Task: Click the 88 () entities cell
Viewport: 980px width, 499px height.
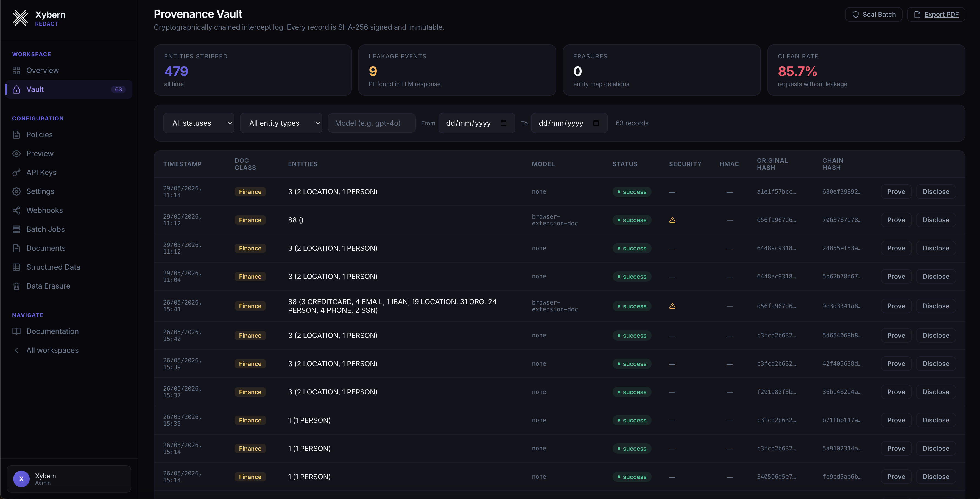Action: pyautogui.click(x=296, y=220)
